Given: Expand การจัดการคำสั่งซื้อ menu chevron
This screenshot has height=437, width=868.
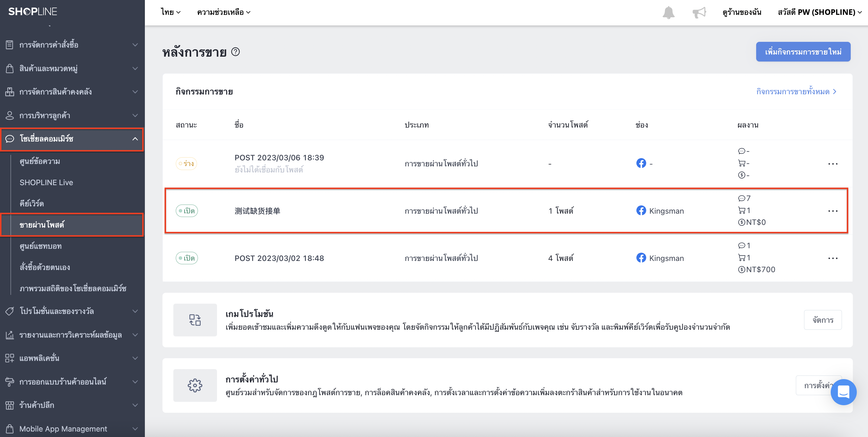Looking at the screenshot, I should click(x=135, y=45).
